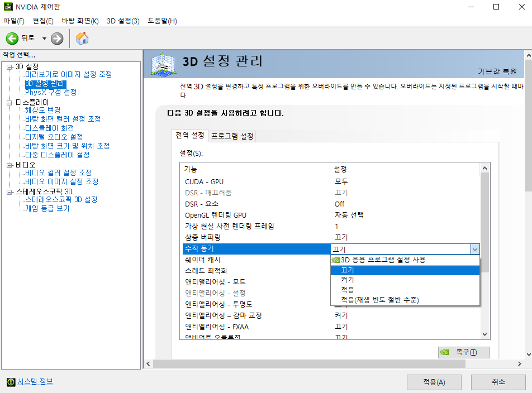Viewport: 532px width, 393px height.
Task: Choose 켜기 in vertical sync dropdown
Action: point(405,280)
